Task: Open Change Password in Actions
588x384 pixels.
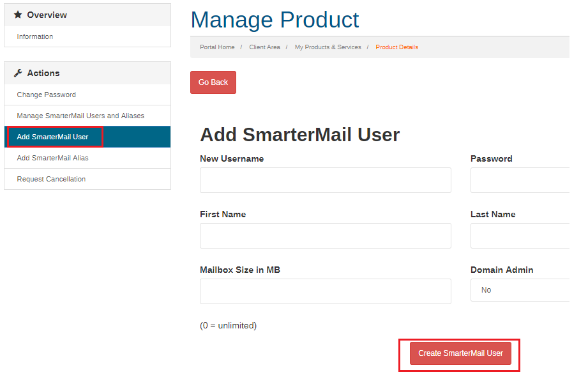Action: coord(87,95)
